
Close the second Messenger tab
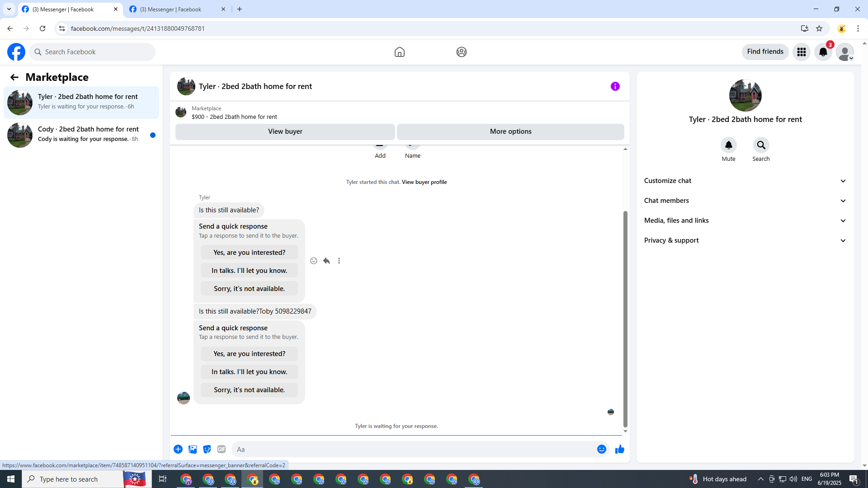click(223, 9)
